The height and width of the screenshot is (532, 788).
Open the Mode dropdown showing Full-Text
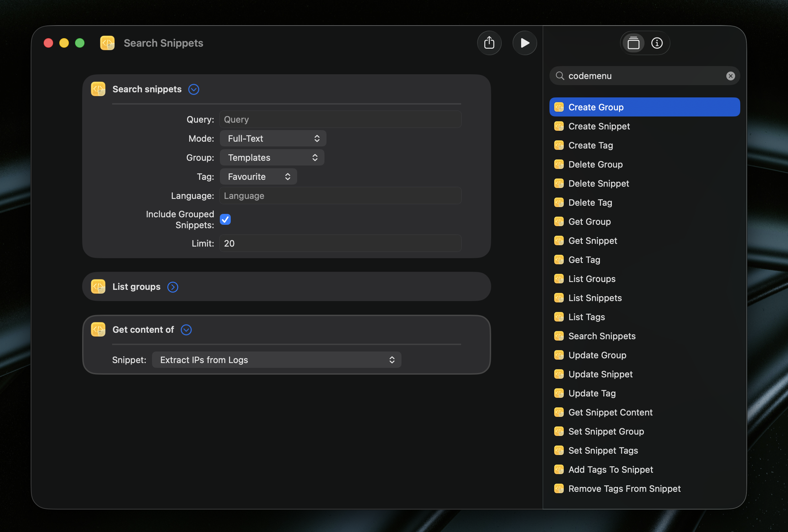(273, 138)
